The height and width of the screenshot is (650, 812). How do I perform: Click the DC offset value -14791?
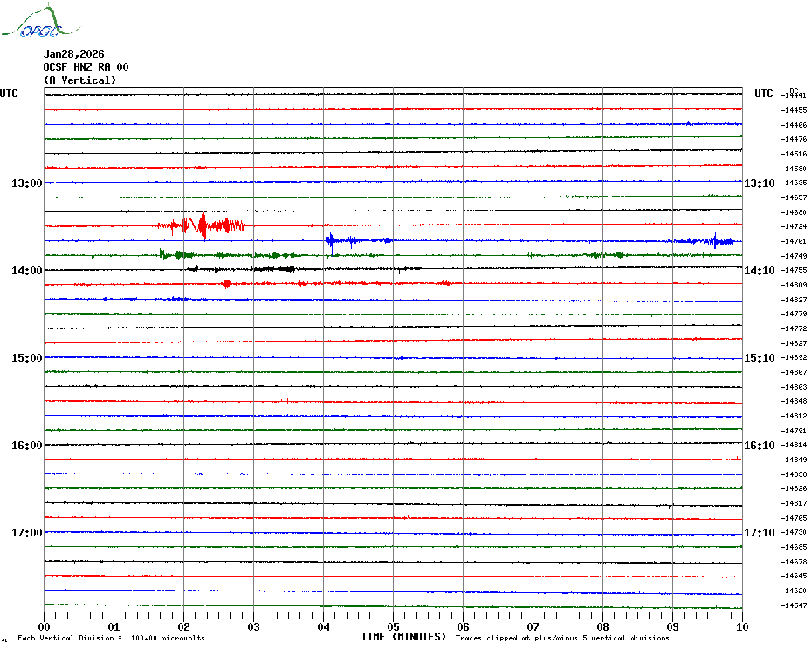click(x=794, y=431)
